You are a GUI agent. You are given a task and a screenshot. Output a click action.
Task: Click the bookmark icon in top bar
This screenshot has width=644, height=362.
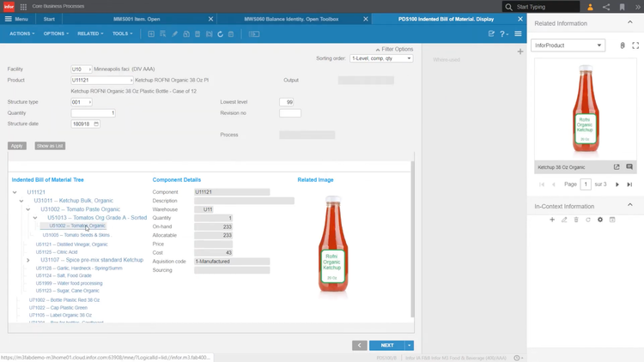coord(623,7)
